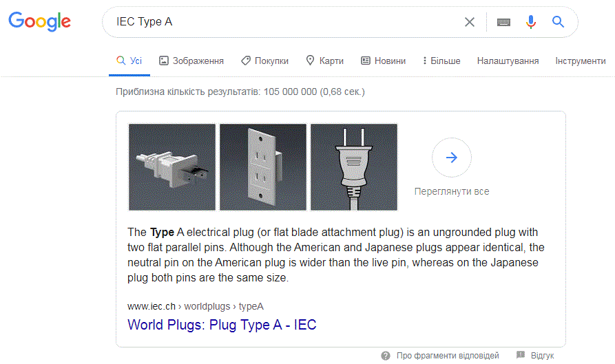Open the Інструменти tools panel
This screenshot has width=615, height=364.
(x=581, y=61)
